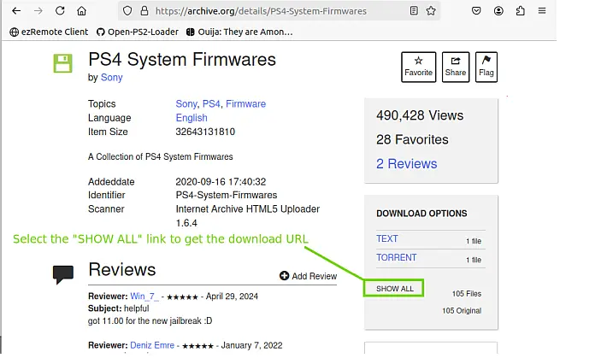The width and height of the screenshot is (607, 364).
Task: Click the PS4 System Firmwares title
Action: 182,60
